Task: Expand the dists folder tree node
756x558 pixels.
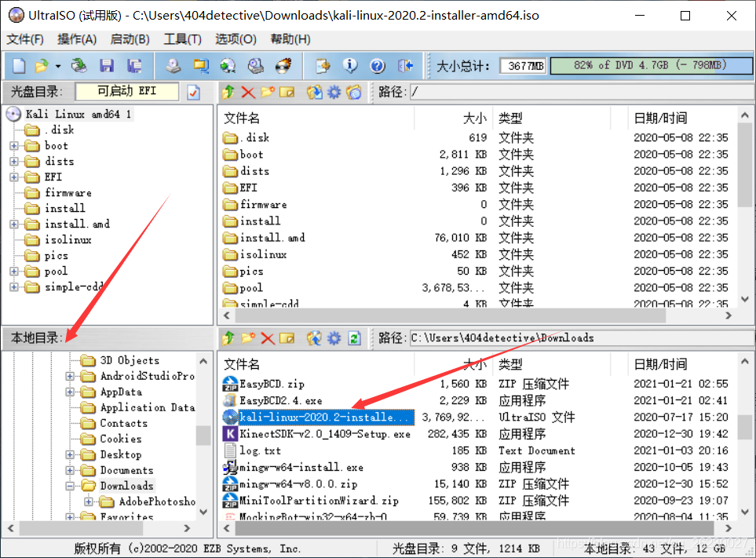Action: (x=14, y=162)
